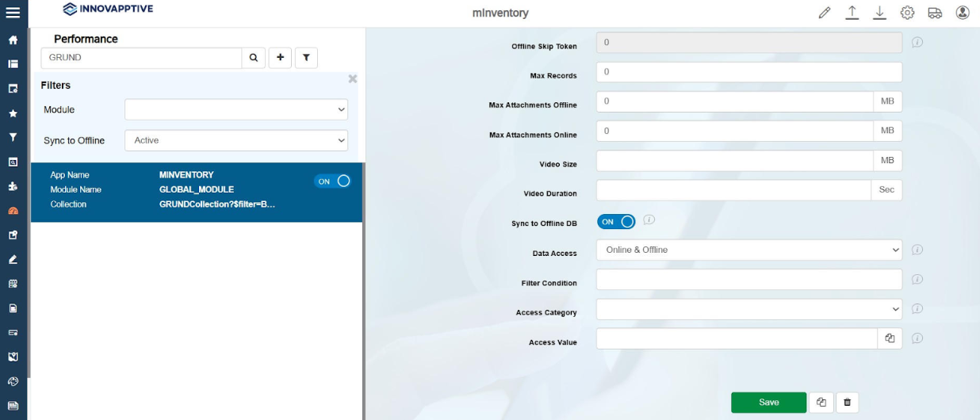Click the plus add button
Image resolution: width=980 pixels, height=420 pixels.
coord(280,58)
